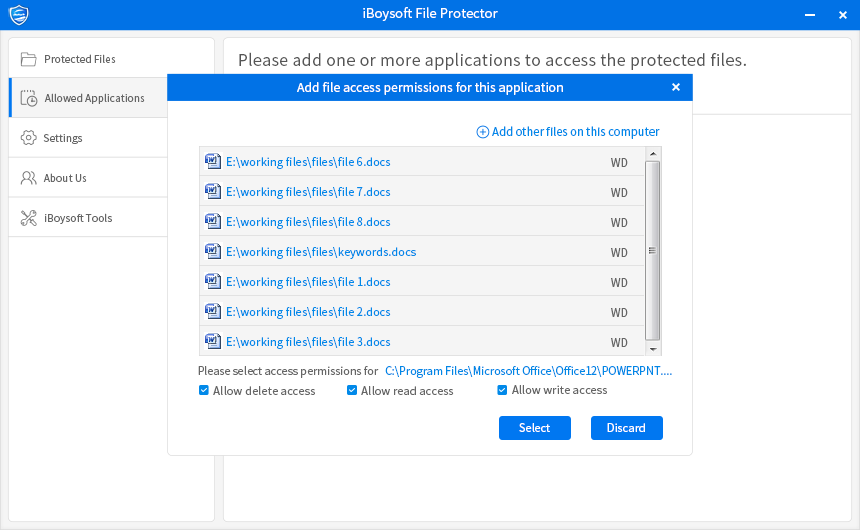Click the Word icon beside keywords.docs
860x530 pixels.
click(x=212, y=251)
